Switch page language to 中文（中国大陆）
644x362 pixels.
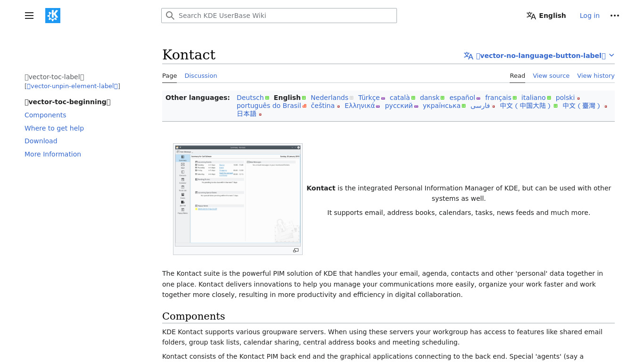[526, 106]
